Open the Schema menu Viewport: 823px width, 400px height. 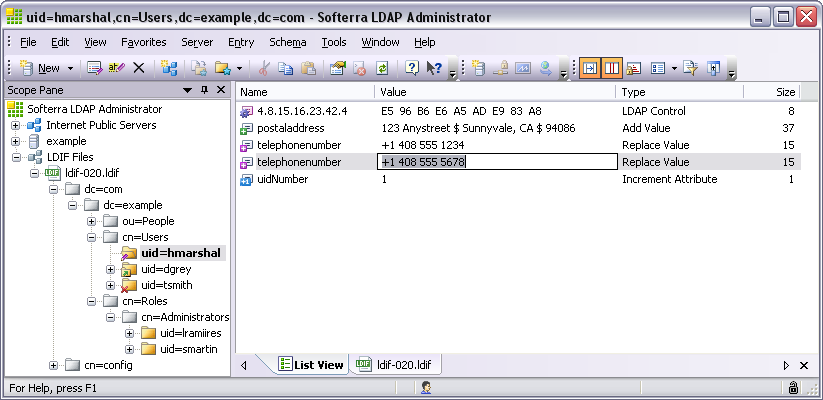pyautogui.click(x=288, y=42)
